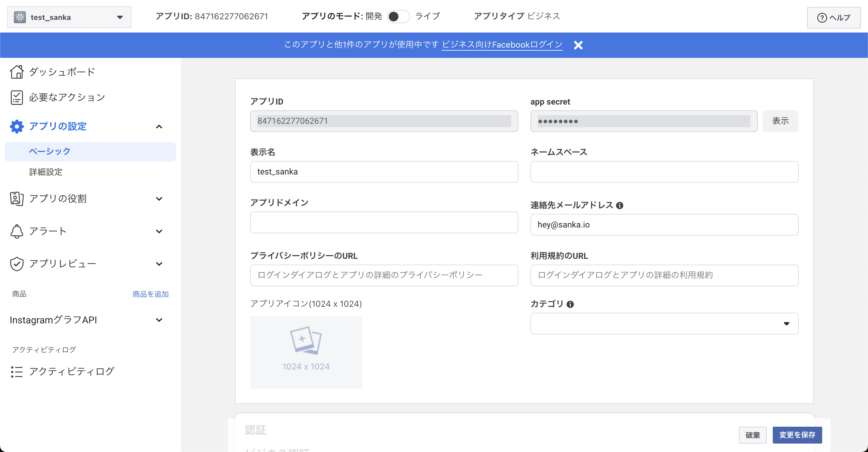Close the blue notification banner

click(x=578, y=45)
